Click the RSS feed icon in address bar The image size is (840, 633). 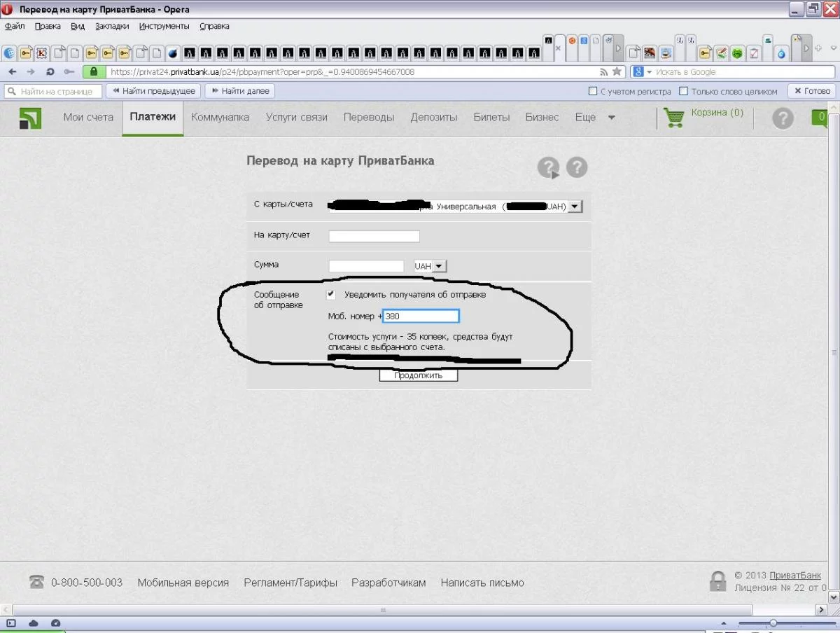tap(603, 71)
